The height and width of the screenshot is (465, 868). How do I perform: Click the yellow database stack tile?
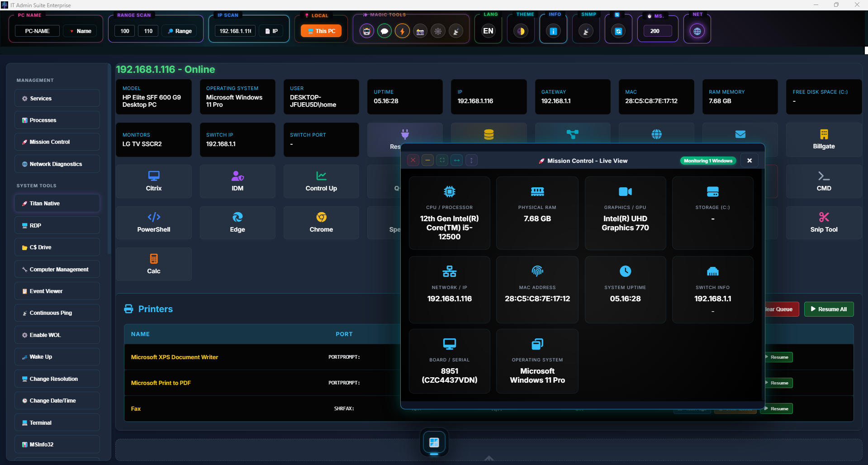(489, 134)
